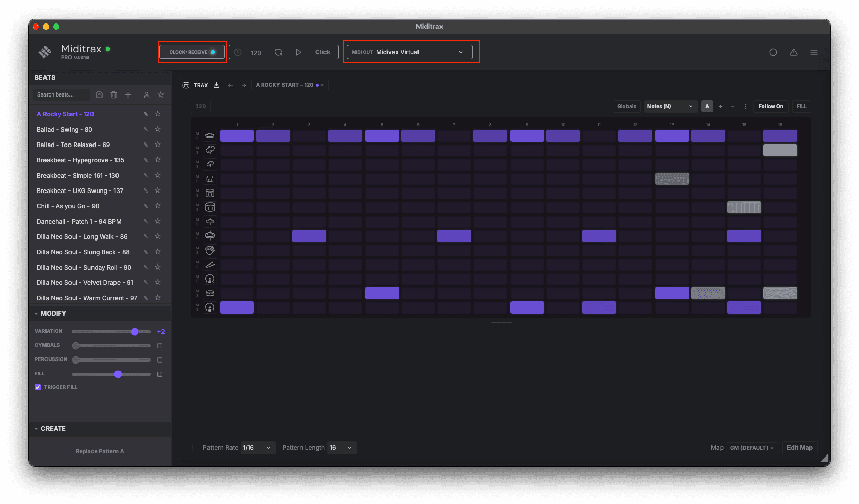Image resolution: width=859 pixels, height=504 pixels.
Task: Open three-dot options left of Pattern Rate
Action: pyautogui.click(x=193, y=448)
